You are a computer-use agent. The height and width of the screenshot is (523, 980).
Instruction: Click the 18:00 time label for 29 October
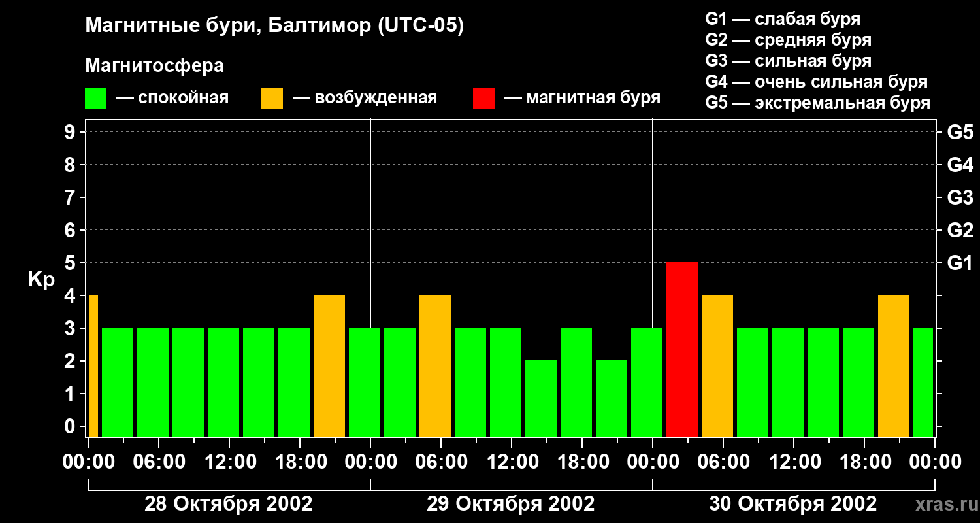coord(582,462)
